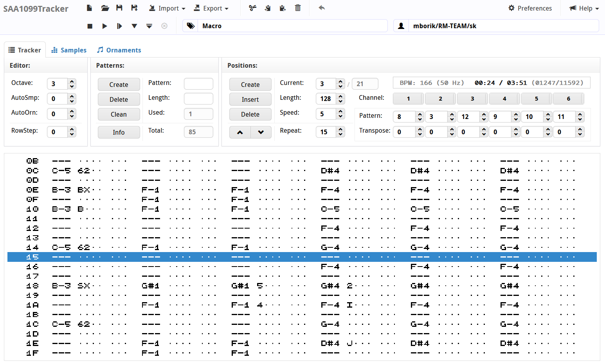605x364 pixels.
Task: Open the Export dropdown menu
Action: click(211, 8)
